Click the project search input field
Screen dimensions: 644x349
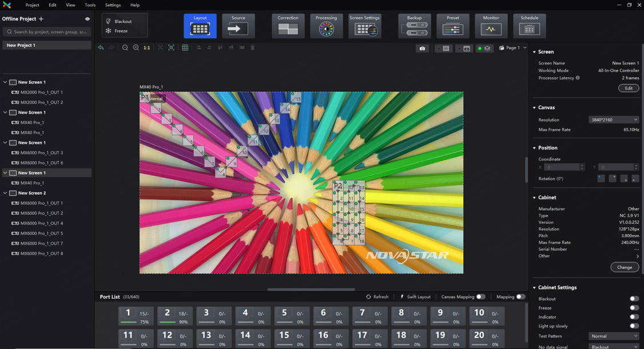click(47, 31)
